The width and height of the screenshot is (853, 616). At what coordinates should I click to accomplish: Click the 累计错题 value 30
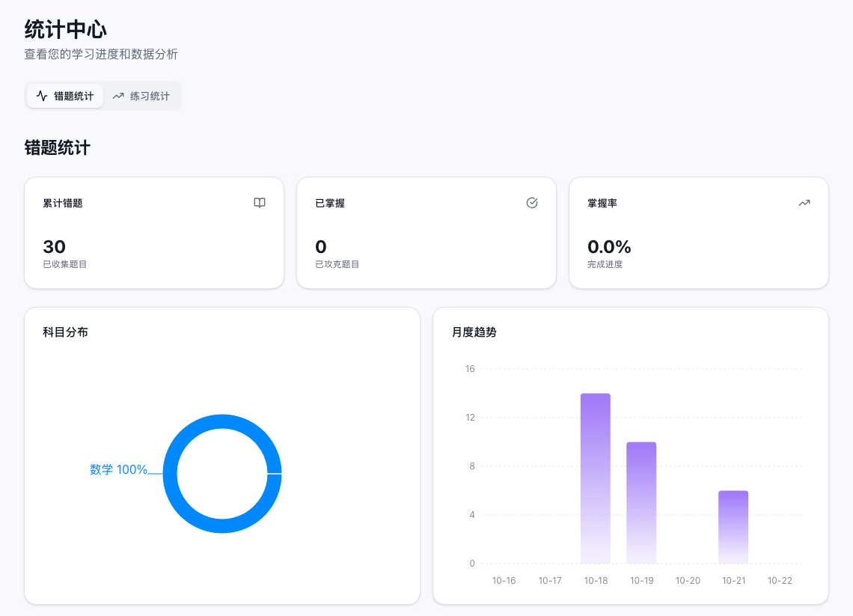[55, 247]
